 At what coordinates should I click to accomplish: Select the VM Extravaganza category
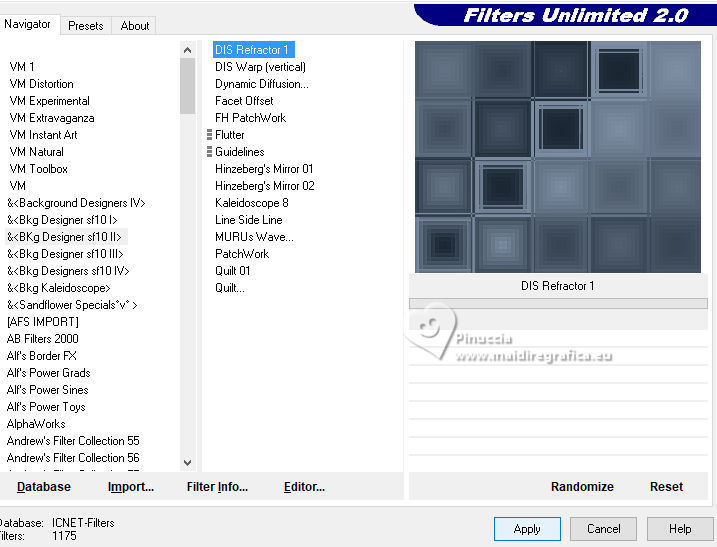(x=52, y=118)
